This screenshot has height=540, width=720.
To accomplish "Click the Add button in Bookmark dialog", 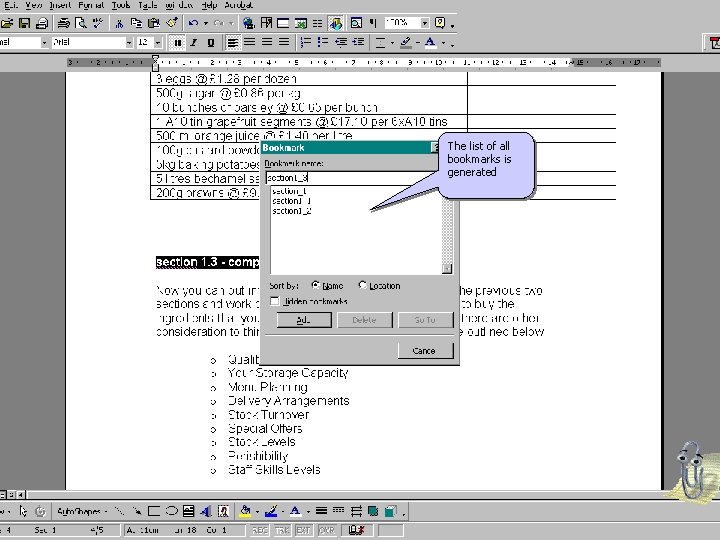I will 304,320.
